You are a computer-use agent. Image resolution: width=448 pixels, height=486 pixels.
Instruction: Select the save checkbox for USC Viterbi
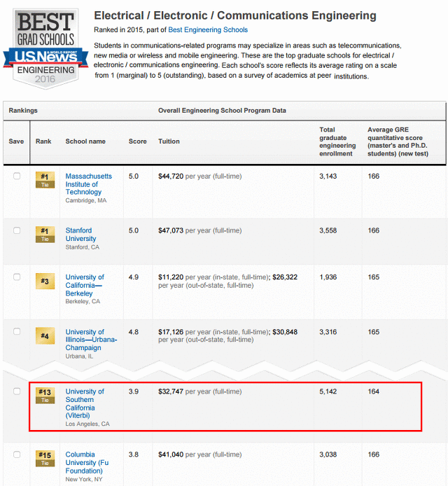point(17,391)
